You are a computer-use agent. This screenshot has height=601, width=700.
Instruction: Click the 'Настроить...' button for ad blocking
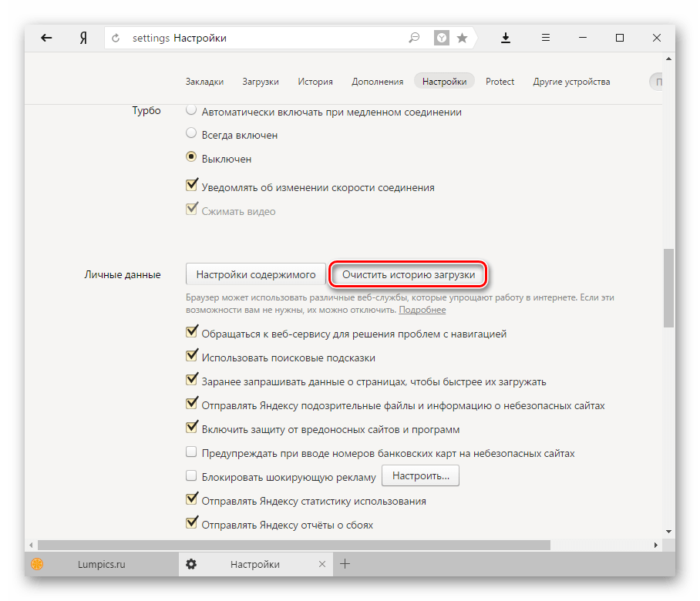tap(420, 476)
